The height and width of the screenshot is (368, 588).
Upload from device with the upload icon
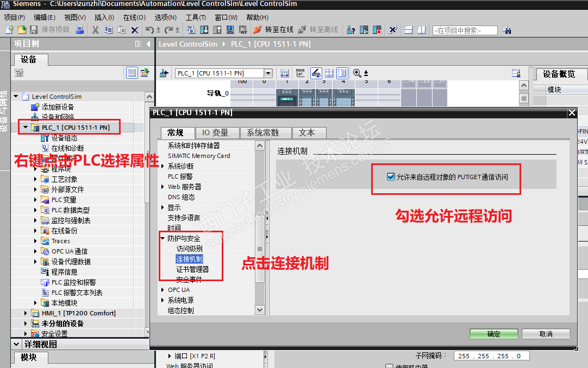coord(217,29)
